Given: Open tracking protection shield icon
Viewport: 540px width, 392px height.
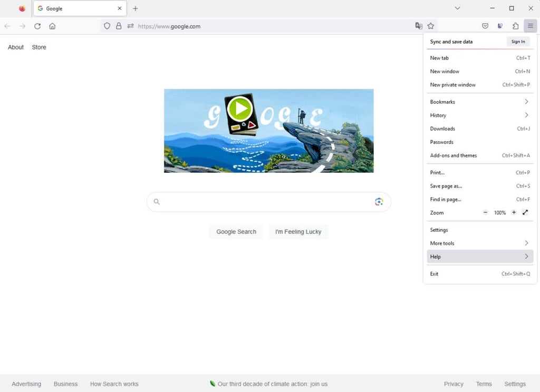Looking at the screenshot, I should [x=107, y=26].
